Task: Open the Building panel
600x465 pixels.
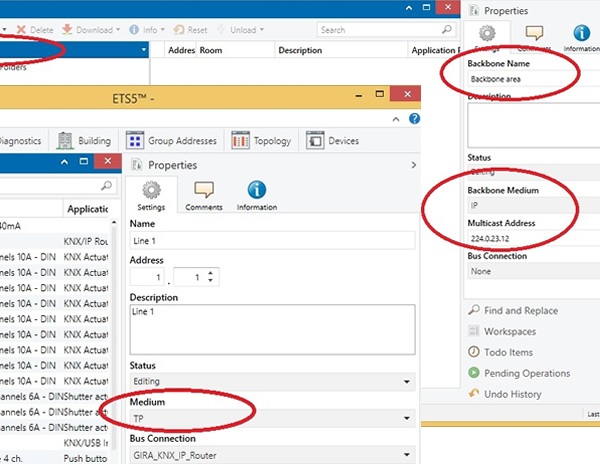Action: [x=86, y=140]
